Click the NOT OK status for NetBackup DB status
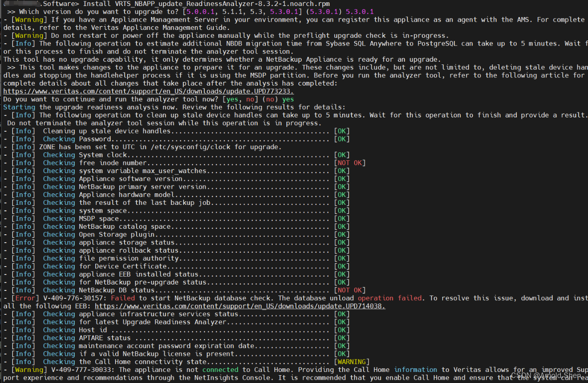The height and width of the screenshot is (383, 588). 350,290
